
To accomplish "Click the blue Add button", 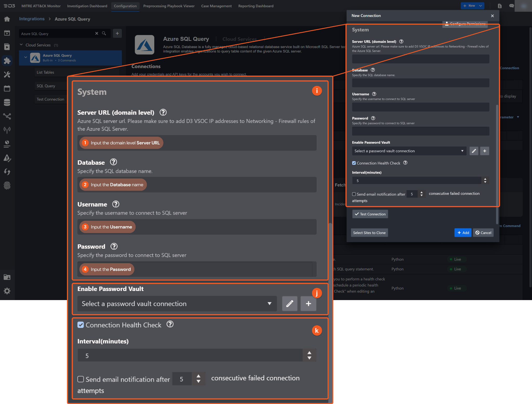I will pyautogui.click(x=463, y=233).
